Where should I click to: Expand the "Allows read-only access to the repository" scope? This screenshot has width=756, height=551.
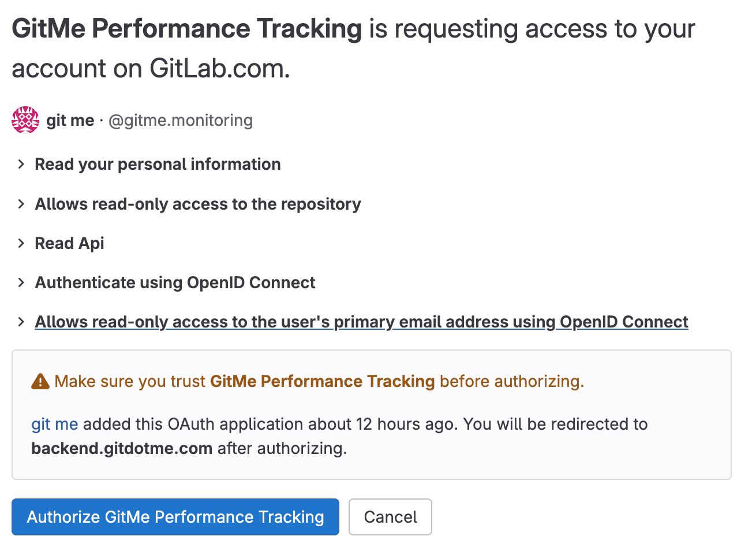(198, 204)
